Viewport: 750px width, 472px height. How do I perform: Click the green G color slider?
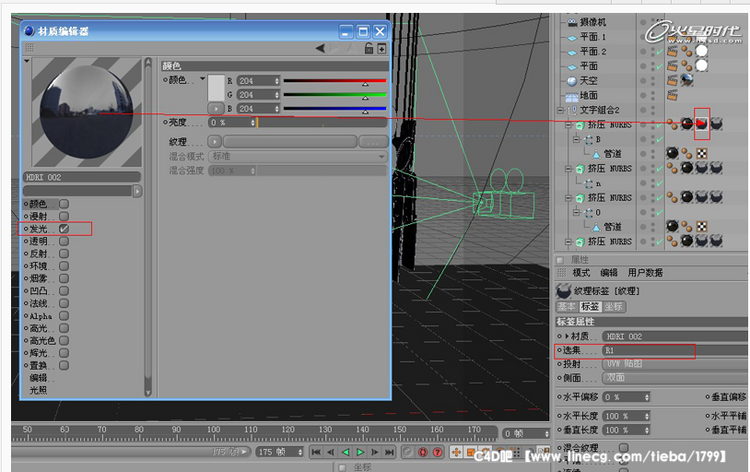point(335,95)
